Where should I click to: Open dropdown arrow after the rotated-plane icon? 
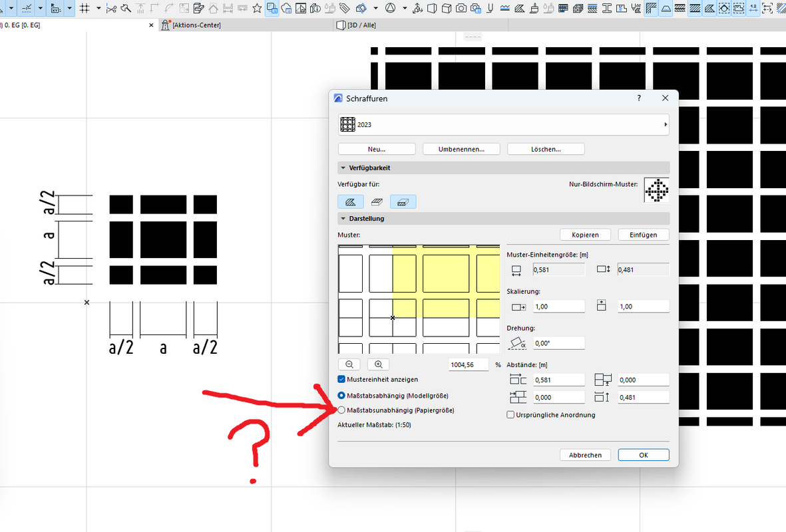375,8
